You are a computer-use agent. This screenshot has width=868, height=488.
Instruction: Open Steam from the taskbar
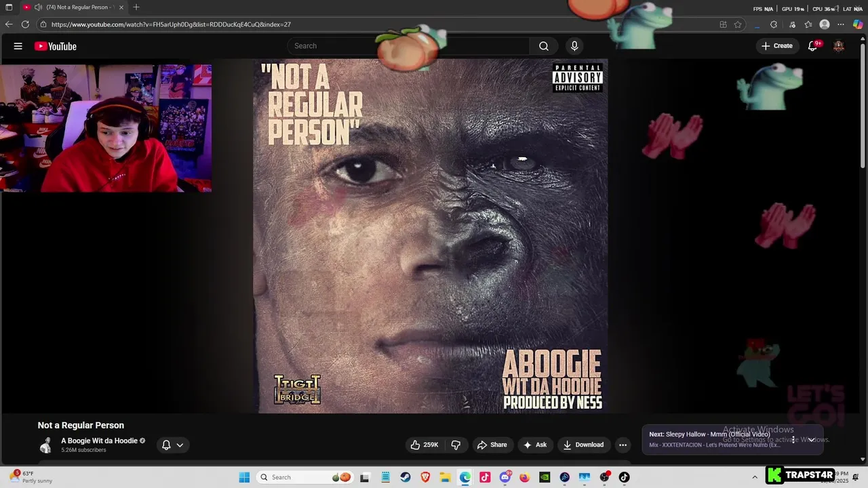[405, 477]
